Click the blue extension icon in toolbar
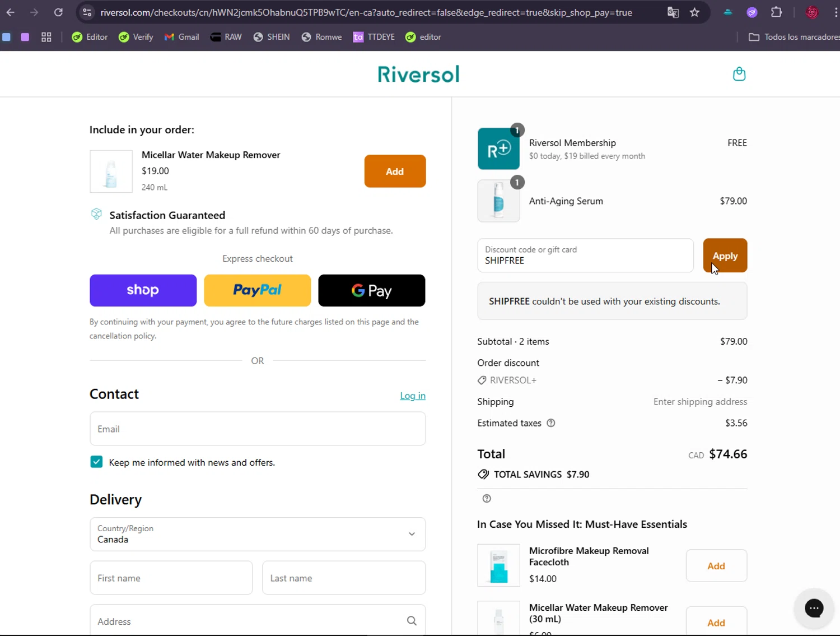Viewport: 840px width, 636px height. (x=727, y=12)
